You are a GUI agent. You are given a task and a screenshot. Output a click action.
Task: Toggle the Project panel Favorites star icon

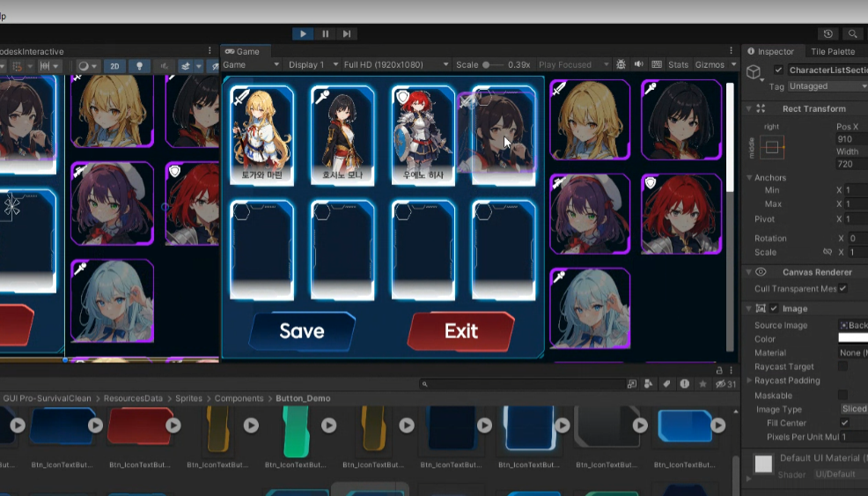702,383
